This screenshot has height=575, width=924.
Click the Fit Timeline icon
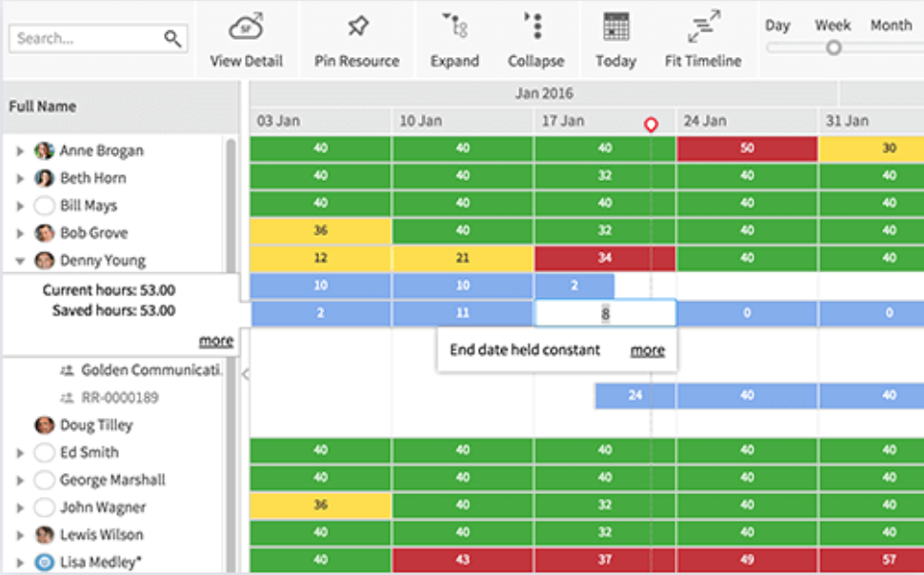pos(703,26)
